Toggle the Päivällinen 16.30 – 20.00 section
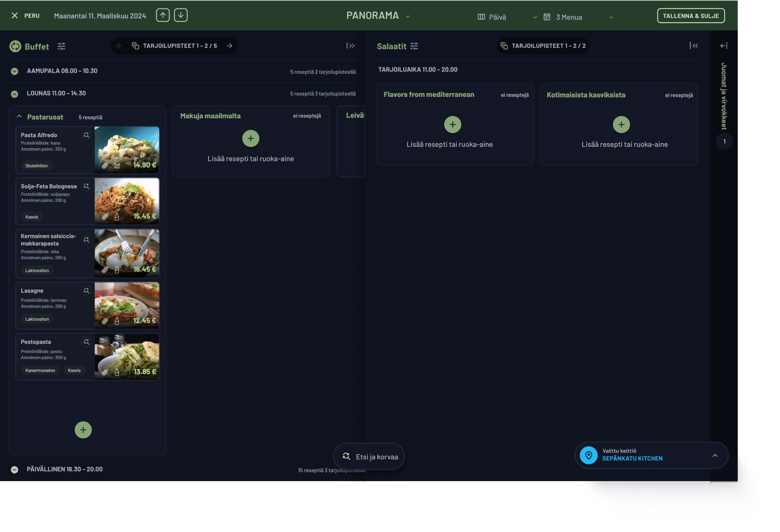The image size is (780, 532). point(15,470)
